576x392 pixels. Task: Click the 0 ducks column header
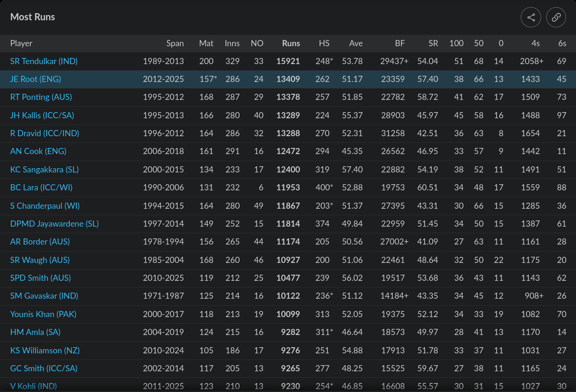(x=501, y=43)
